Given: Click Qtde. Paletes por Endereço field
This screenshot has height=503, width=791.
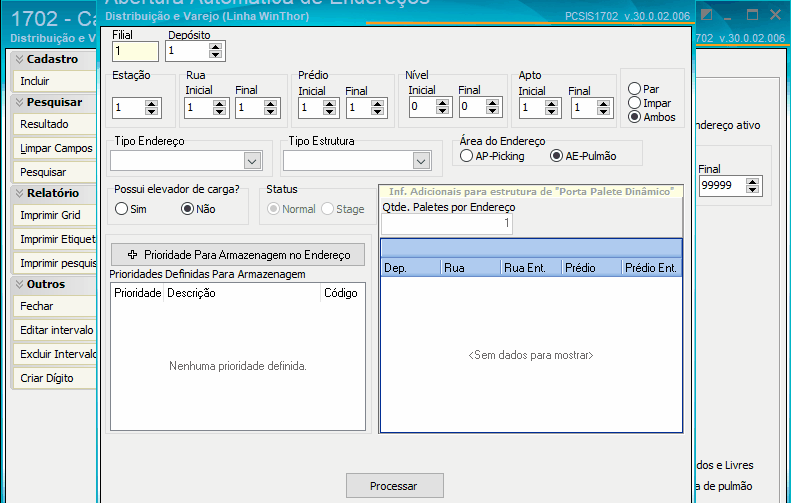Looking at the screenshot, I should (x=447, y=223).
